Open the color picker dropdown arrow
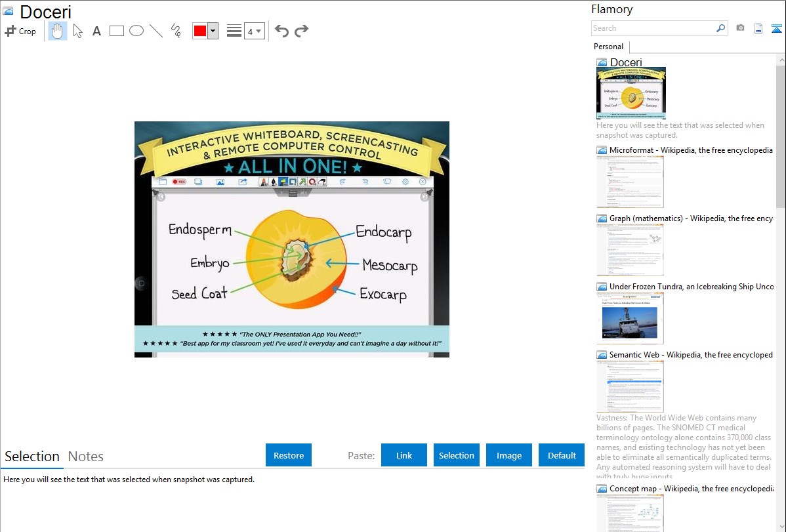The width and height of the screenshot is (786, 532). (213, 31)
